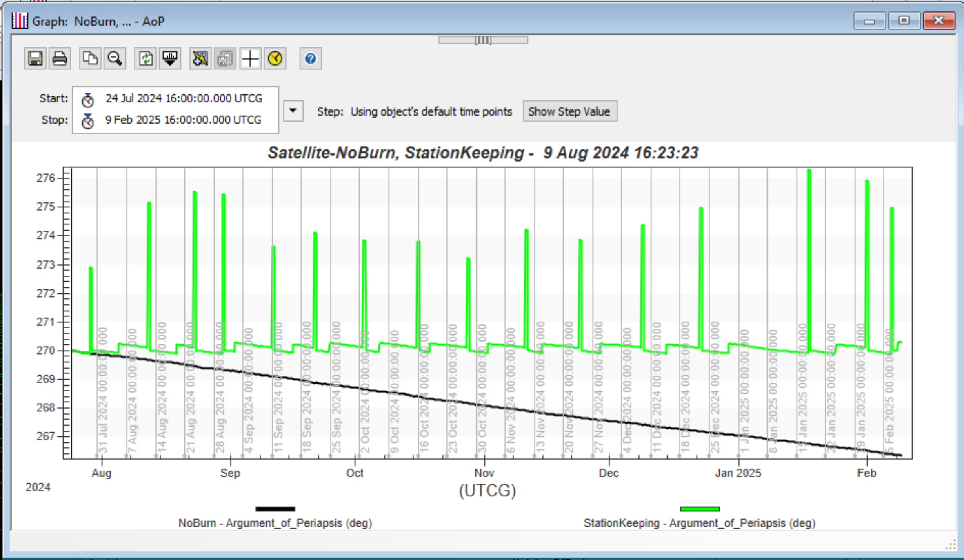Screen dimensions: 964x560
Task: Click the window resize grip corner
Action: pyautogui.click(x=951, y=544)
